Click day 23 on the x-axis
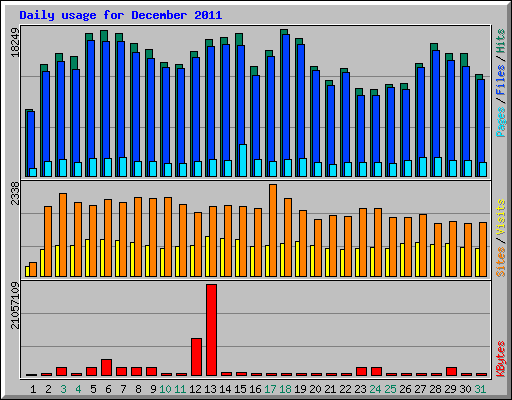Viewport: 512px width, 400px height. (360, 389)
